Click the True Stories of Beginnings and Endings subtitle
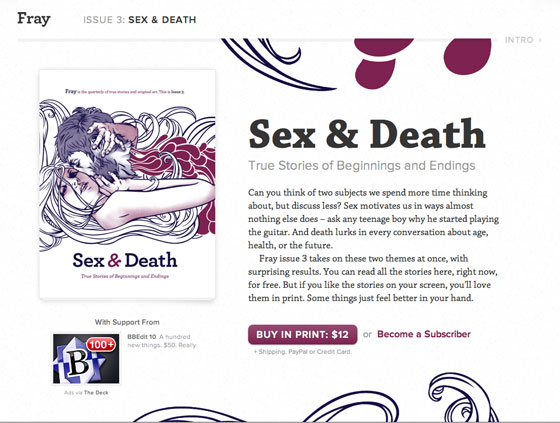 (362, 165)
